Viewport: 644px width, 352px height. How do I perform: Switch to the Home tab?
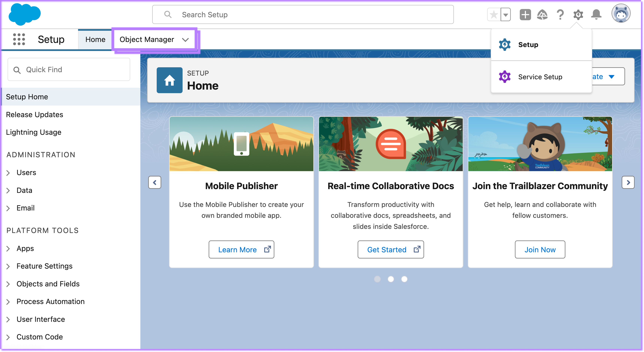[95, 39]
